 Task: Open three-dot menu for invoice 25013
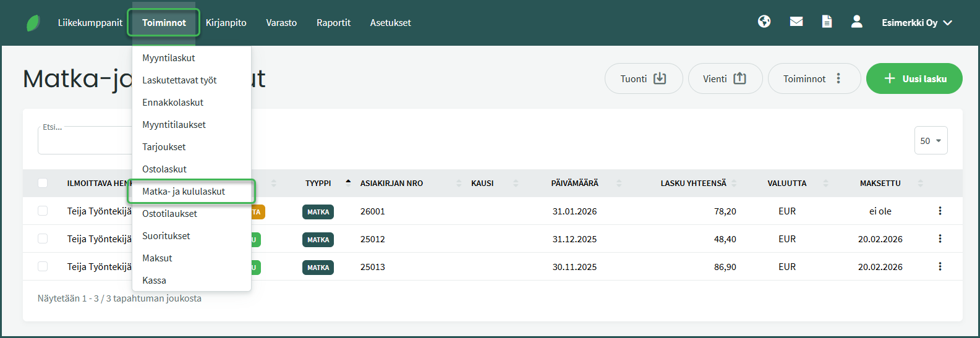coord(940,267)
